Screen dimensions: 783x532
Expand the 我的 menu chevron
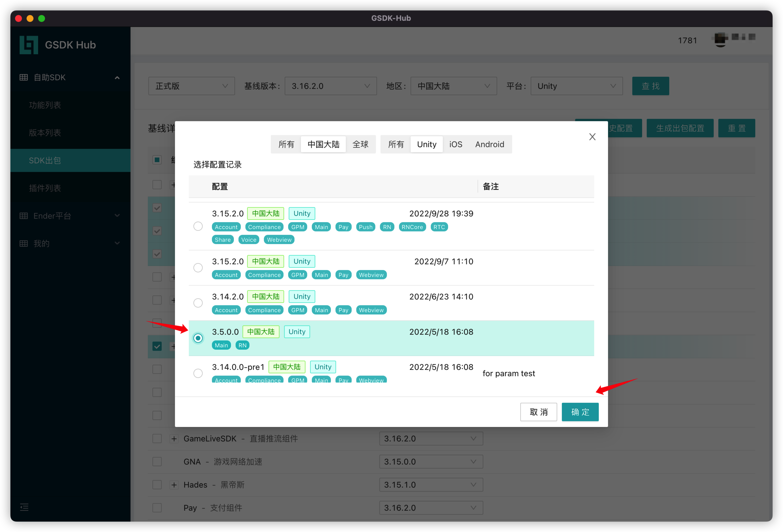117,243
